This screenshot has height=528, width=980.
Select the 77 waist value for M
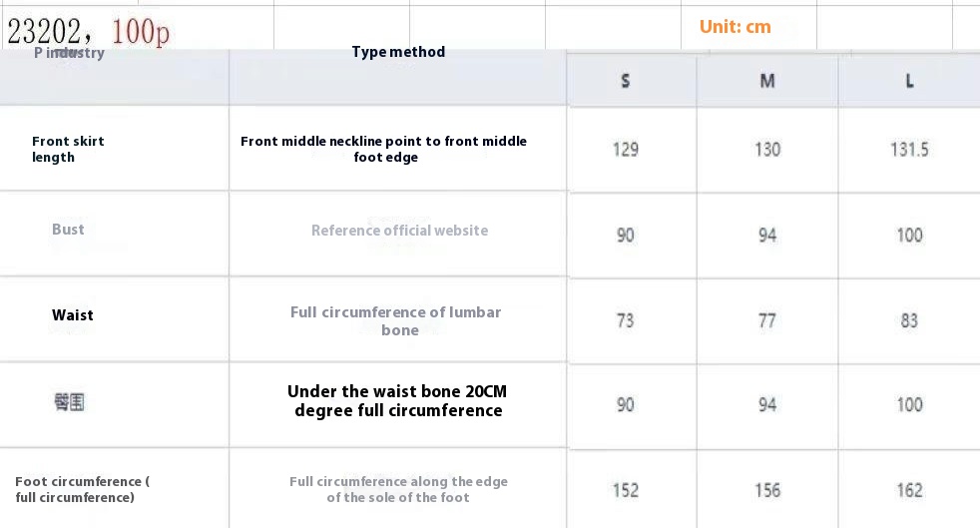766,320
